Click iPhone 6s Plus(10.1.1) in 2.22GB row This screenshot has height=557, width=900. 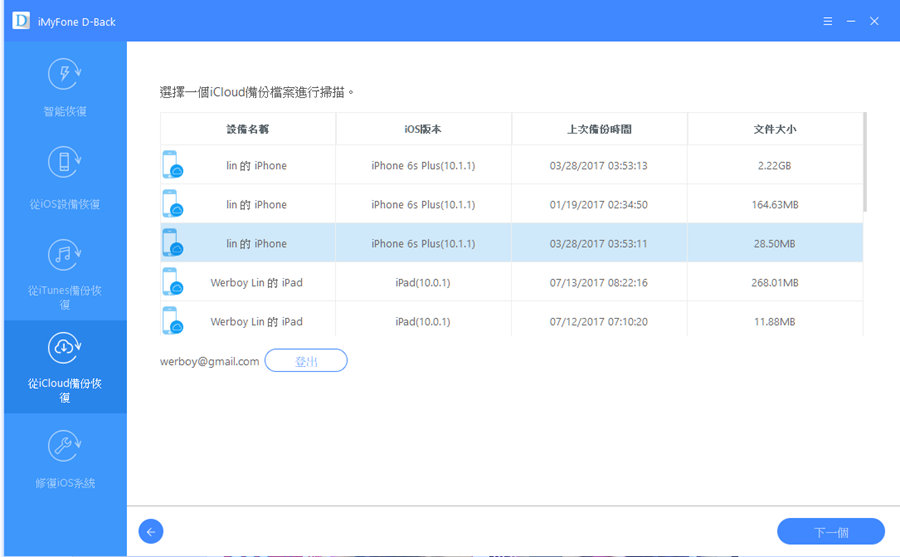coord(423,165)
